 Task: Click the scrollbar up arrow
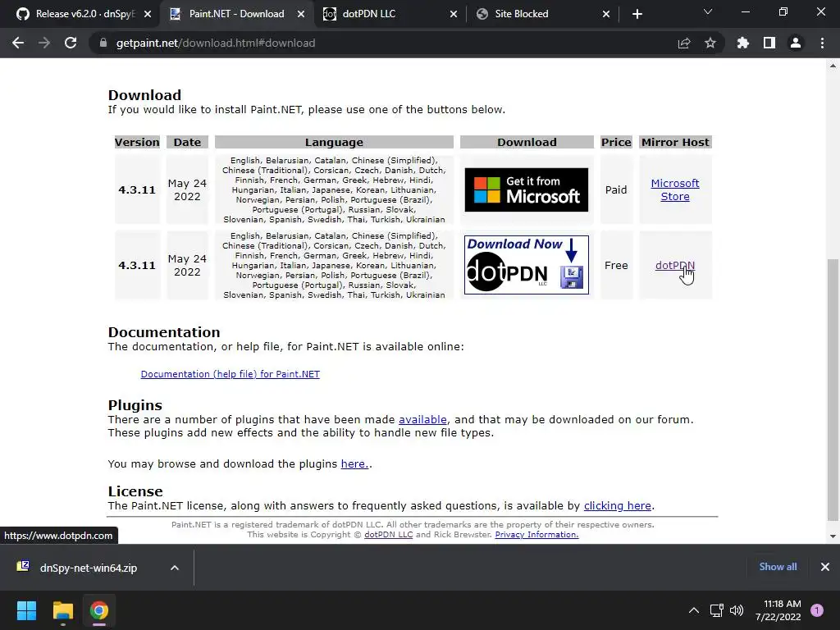click(833, 66)
